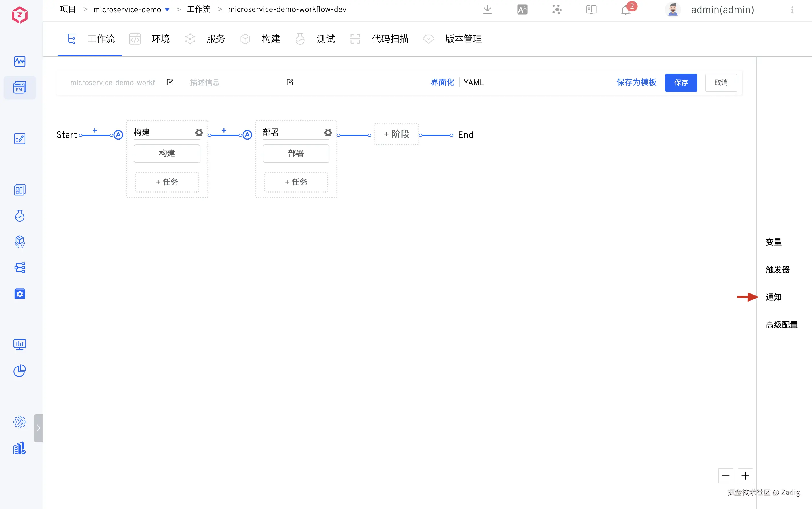Viewport: 812px width, 509px height.
Task: Open system settings gear in sidebar
Action: [19, 422]
